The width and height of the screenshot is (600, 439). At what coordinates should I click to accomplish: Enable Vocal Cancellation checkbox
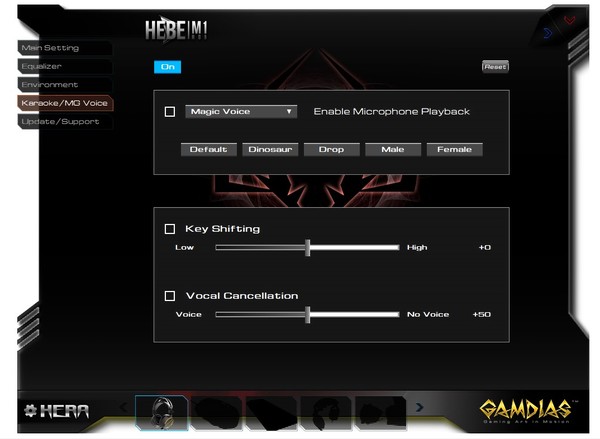170,296
